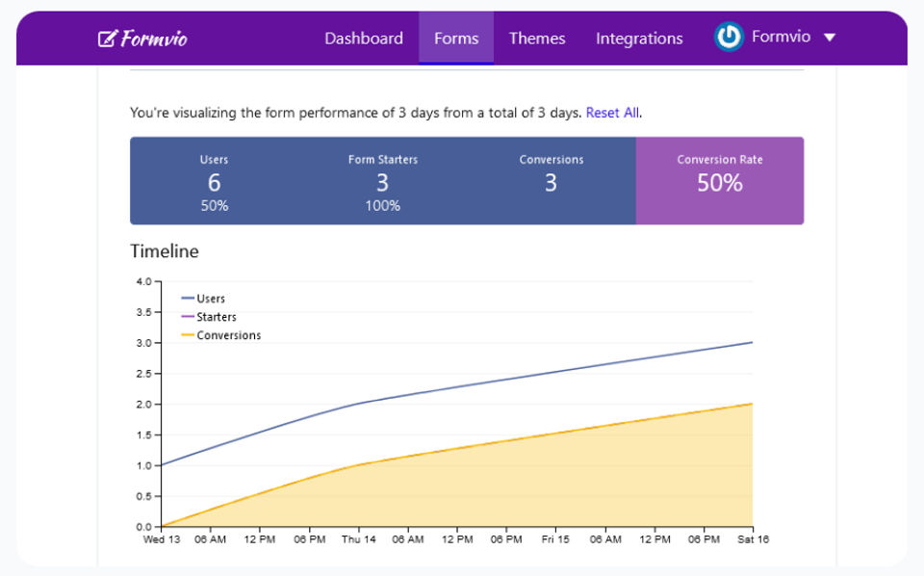The image size is (924, 576).
Task: Click the 4.0 y-axis label
Action: pos(143,281)
